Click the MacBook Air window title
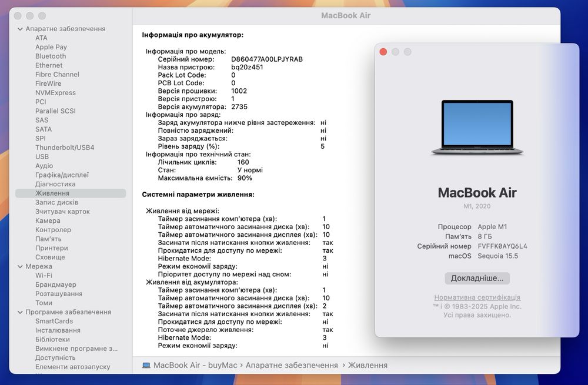Image resolution: width=588 pixels, height=385 pixels. pos(346,15)
